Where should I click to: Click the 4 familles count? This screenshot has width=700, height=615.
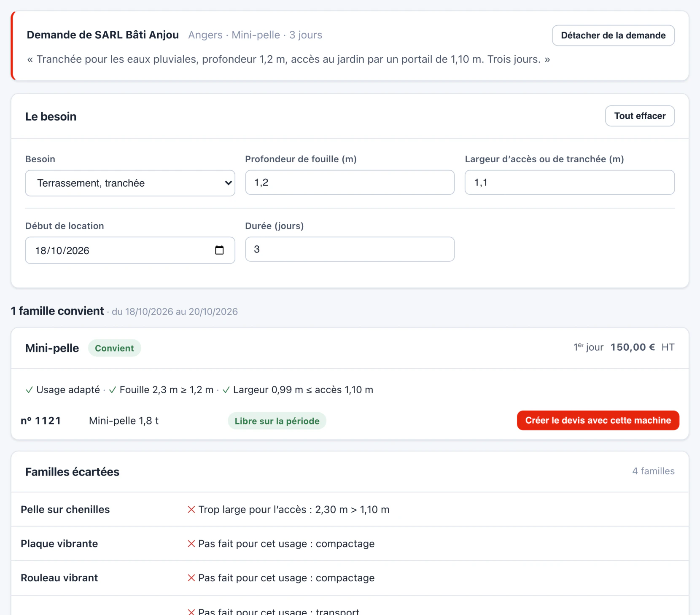click(653, 471)
